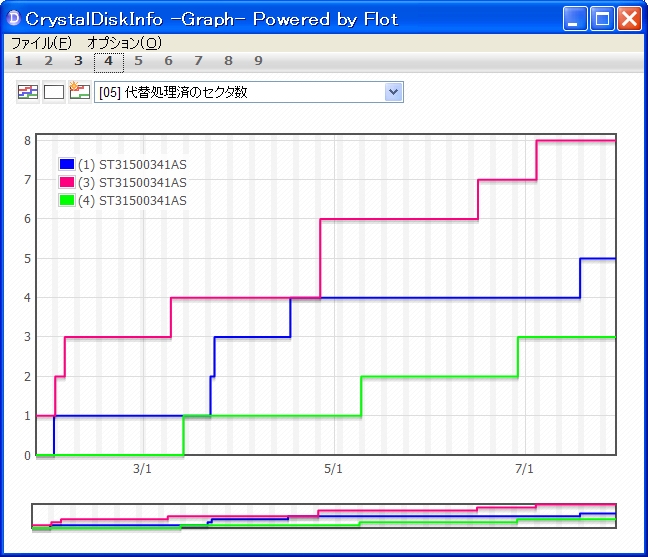Screen dimensions: 648x557
Task: Click the blue legend swatch for disk (1)
Action: (67, 164)
